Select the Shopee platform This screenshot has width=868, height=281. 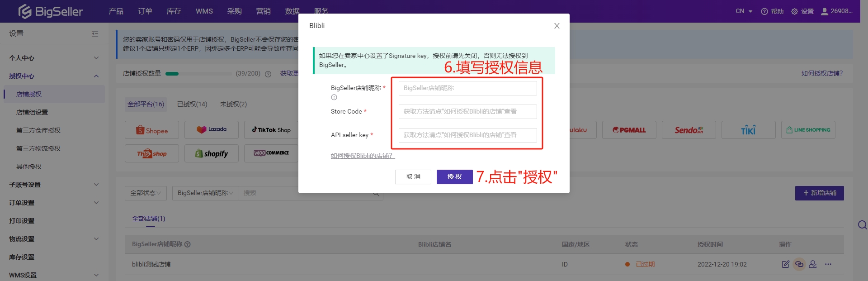152,130
